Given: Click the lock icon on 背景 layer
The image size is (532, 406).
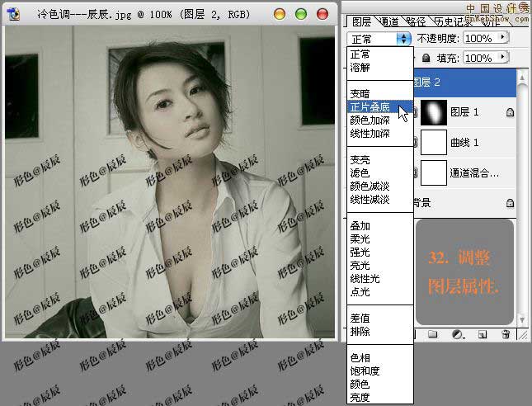Looking at the screenshot, I should point(510,203).
